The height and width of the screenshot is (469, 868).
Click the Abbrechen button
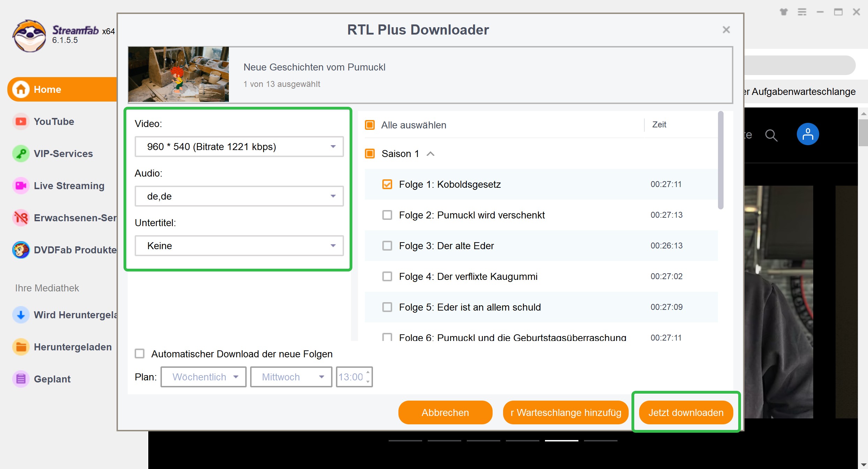pos(445,412)
